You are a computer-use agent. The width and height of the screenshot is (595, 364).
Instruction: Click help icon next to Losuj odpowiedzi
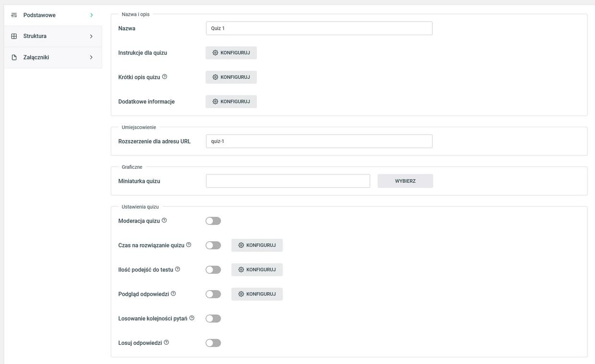[167, 342]
